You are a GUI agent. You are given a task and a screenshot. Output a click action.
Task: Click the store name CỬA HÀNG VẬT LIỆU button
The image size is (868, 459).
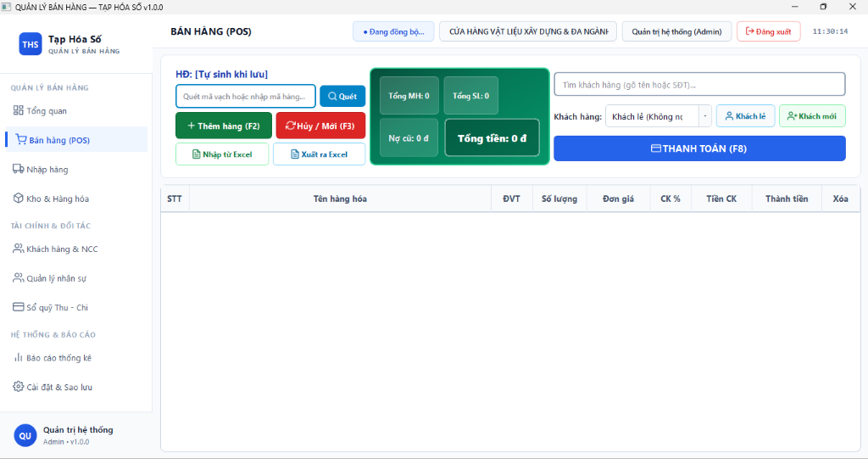click(x=529, y=31)
